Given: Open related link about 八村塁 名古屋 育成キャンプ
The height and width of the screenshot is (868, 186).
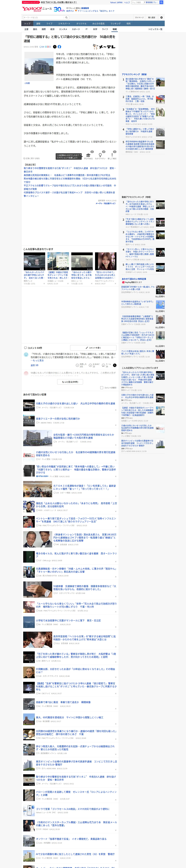Looking at the screenshot, I should (x=69, y=194).
